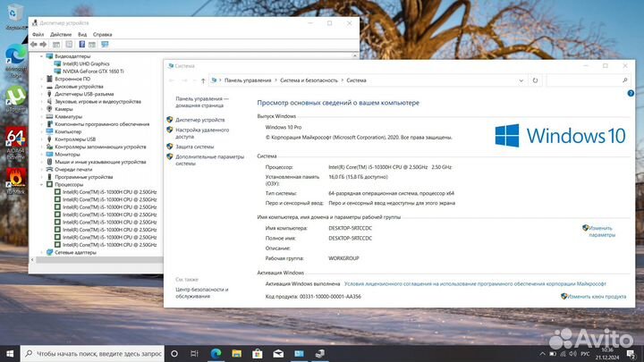Viewport: 644px width, 362px height.
Task: Show hidden tray icons chevron
Action: (x=543, y=353)
